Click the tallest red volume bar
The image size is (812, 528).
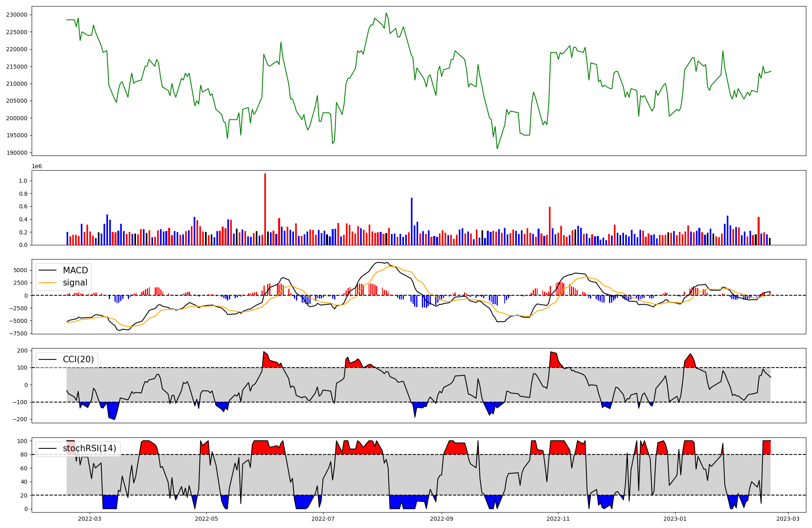coord(265,209)
